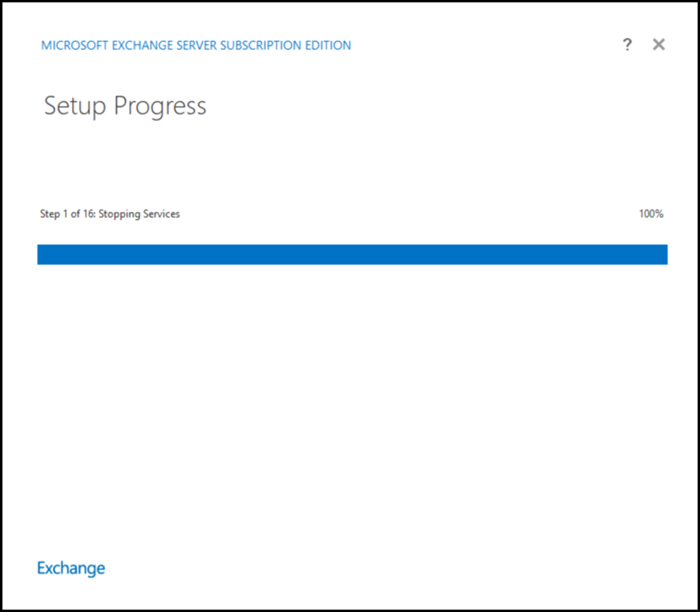
Task: Click the Microsoft Exchange Server title text
Action: (195, 46)
